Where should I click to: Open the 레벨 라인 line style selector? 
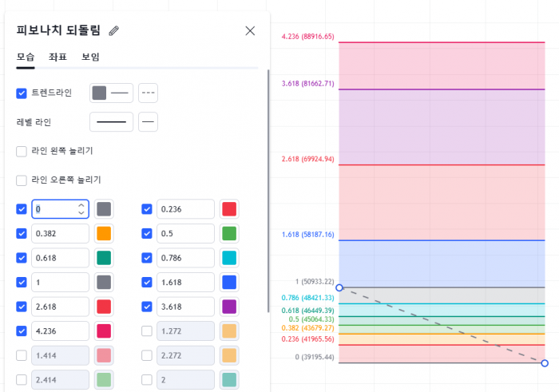[148, 122]
